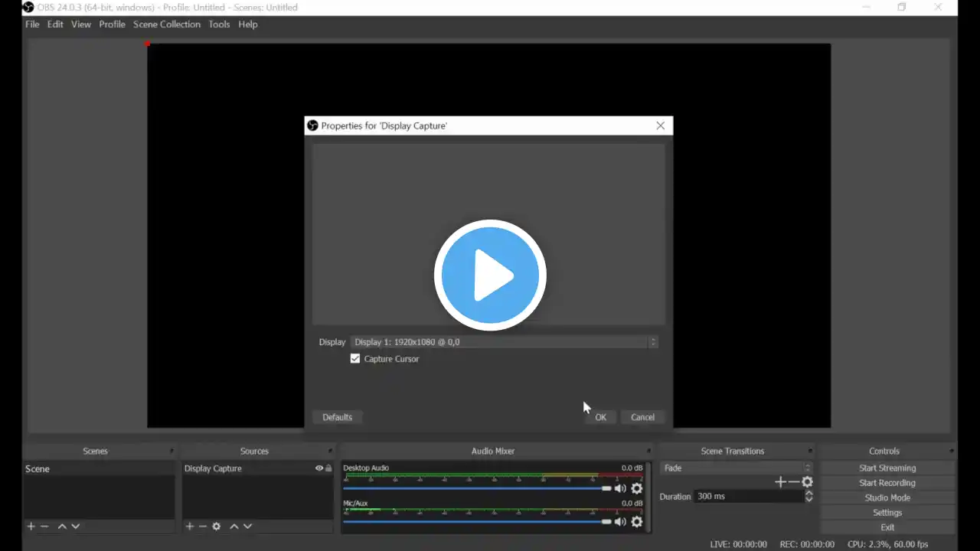Screen dimensions: 980x551
Task: Open transition properties via the gear icon
Action: pyautogui.click(x=807, y=482)
